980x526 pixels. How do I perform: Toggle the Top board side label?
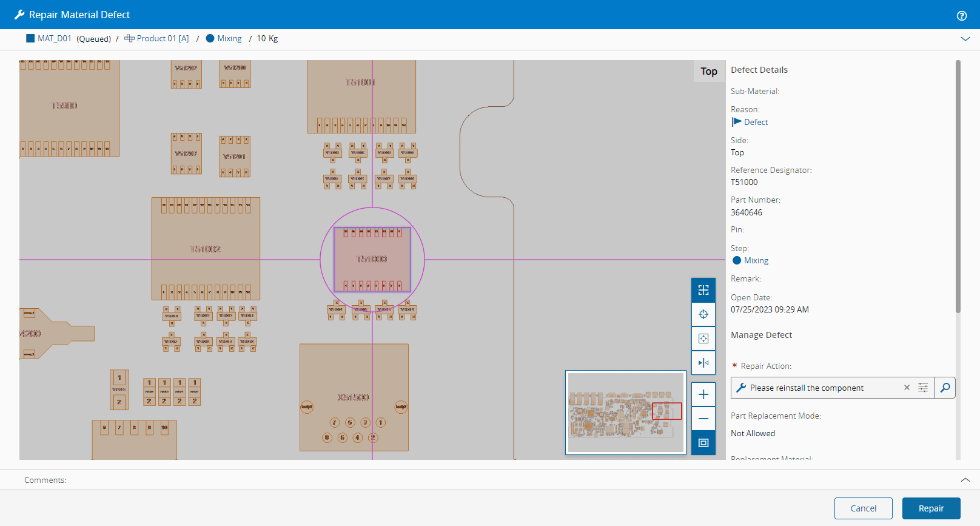coord(708,72)
